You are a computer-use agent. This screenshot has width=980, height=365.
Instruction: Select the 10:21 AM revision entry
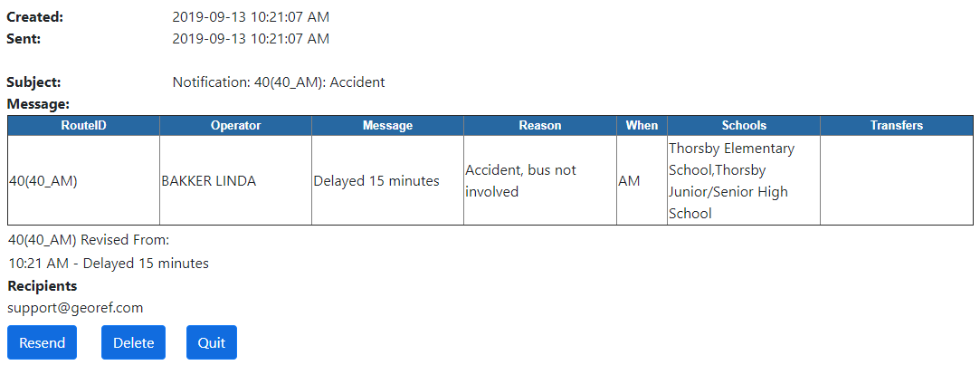pyautogui.click(x=109, y=264)
